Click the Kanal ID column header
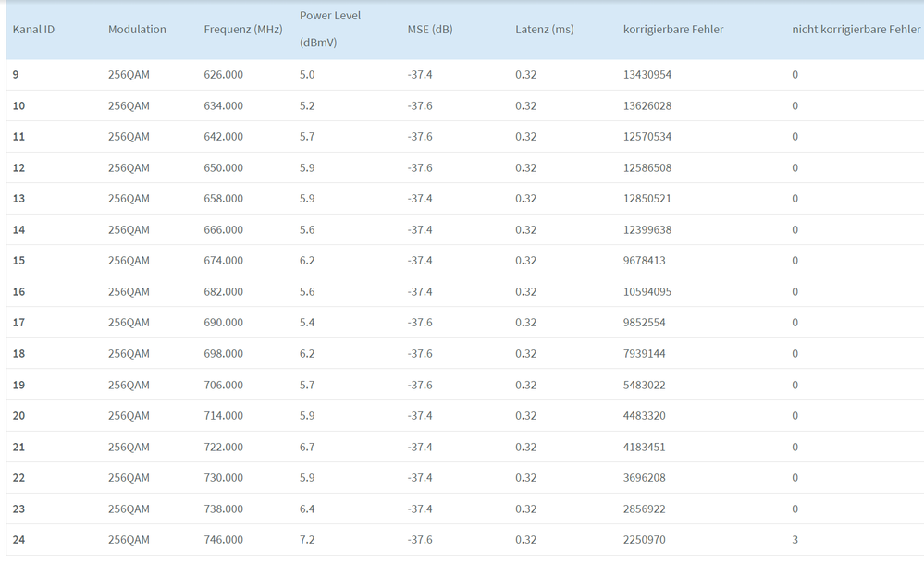Image resolution: width=924 pixels, height=564 pixels. pyautogui.click(x=33, y=30)
